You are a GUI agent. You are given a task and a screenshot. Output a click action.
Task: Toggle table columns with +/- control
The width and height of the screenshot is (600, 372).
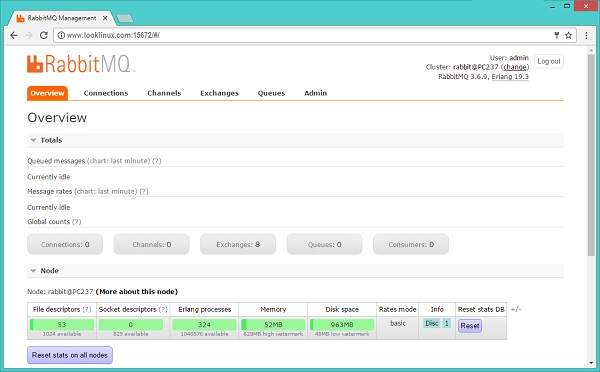(x=515, y=309)
